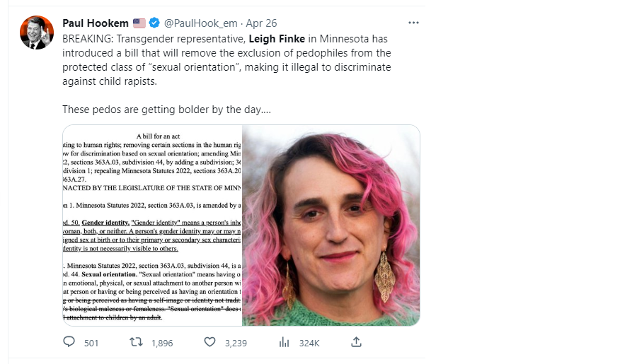Click the 501 replies count
This screenshot has width=620, height=364.
tap(91, 343)
